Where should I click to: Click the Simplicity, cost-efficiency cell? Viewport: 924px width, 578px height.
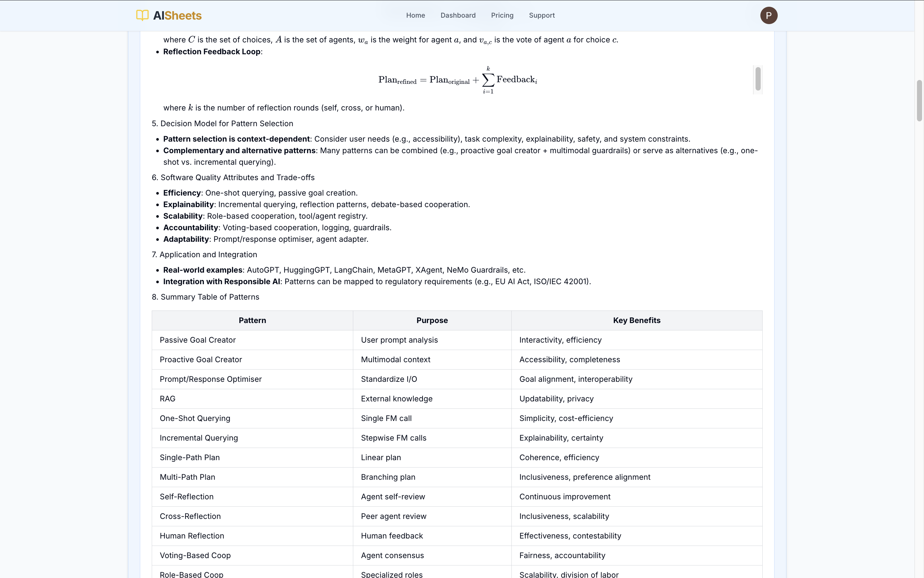[x=637, y=418]
